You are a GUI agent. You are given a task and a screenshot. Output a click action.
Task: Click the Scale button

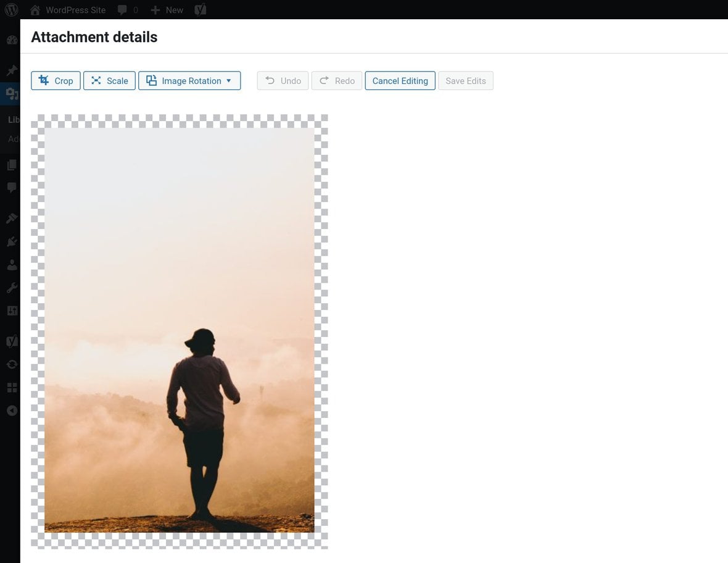[x=110, y=80]
